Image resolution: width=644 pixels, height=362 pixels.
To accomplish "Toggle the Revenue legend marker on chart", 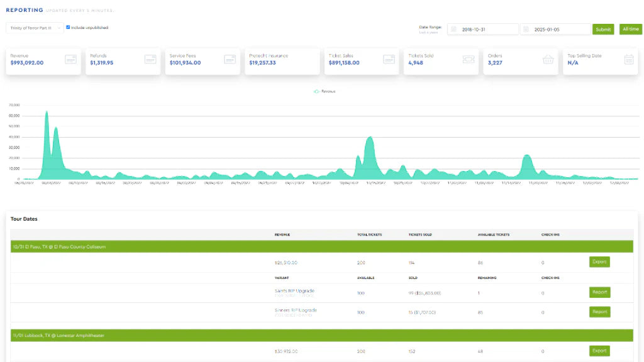I will [317, 92].
